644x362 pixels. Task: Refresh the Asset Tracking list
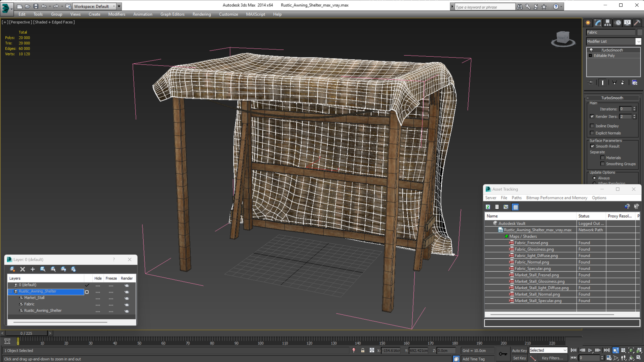[488, 207]
